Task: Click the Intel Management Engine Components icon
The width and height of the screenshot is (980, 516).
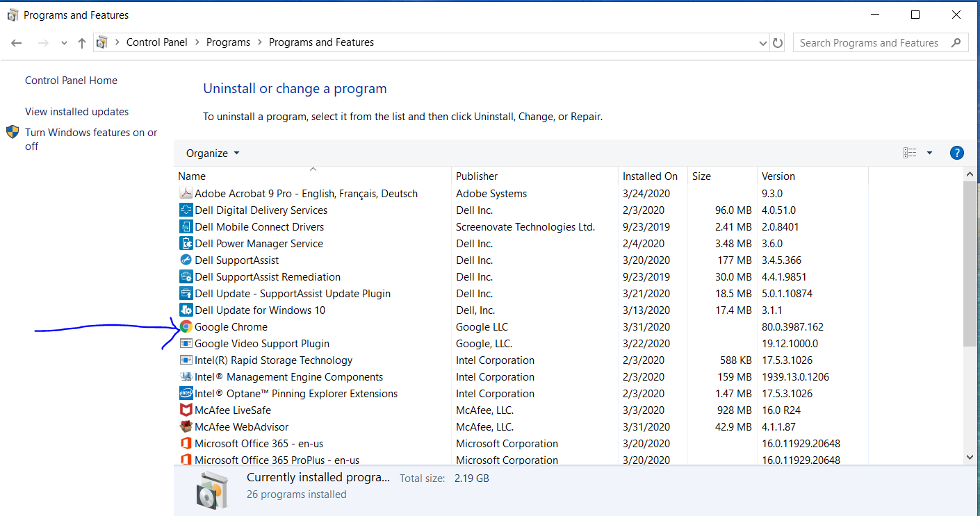Action: [x=186, y=377]
